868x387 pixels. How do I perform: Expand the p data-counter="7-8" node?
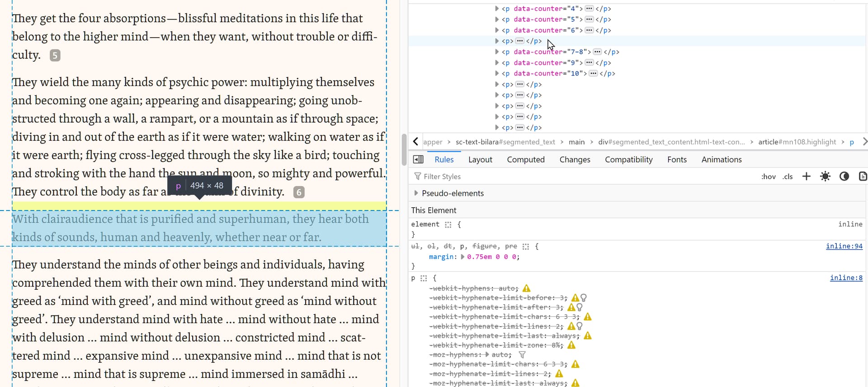[497, 52]
